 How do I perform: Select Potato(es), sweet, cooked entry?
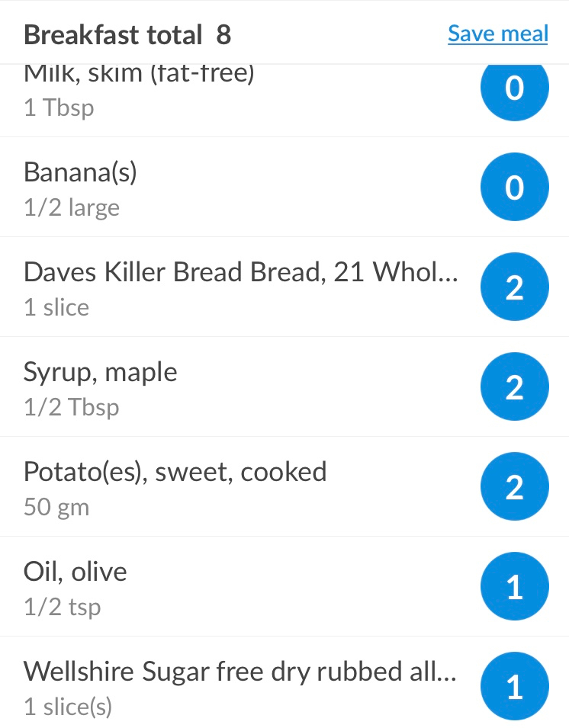pyautogui.click(x=284, y=486)
